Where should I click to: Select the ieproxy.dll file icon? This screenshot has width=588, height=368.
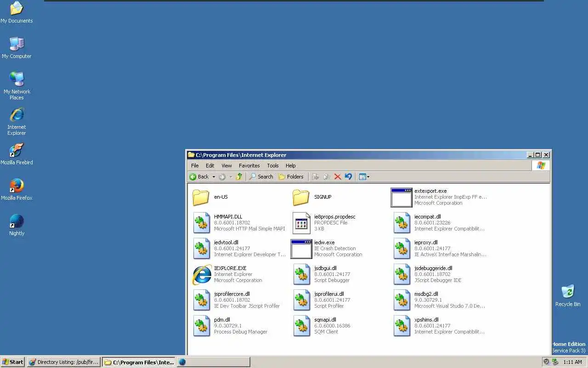401,249
